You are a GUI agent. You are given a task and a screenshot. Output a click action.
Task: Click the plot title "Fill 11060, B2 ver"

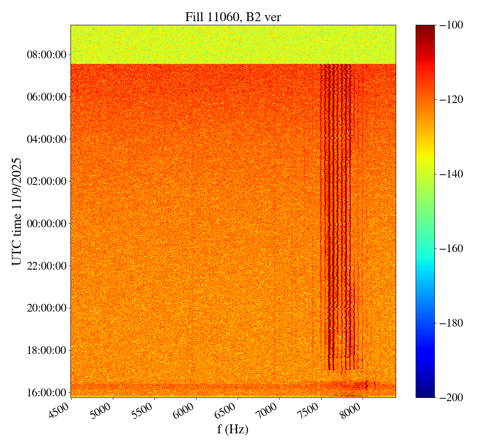[x=233, y=17]
